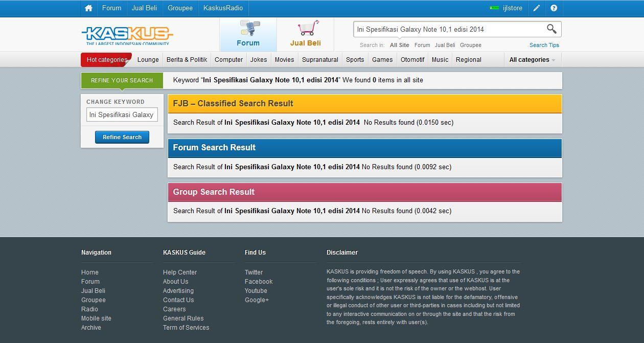This screenshot has width=644, height=343.
Task: Expand the All categories dropdown
Action: coord(532,60)
